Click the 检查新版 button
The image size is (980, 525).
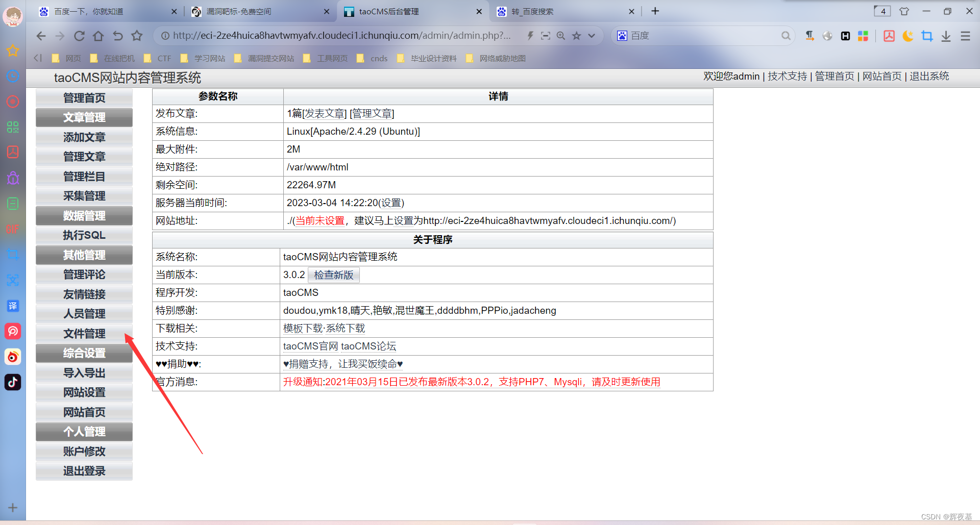[x=334, y=275]
